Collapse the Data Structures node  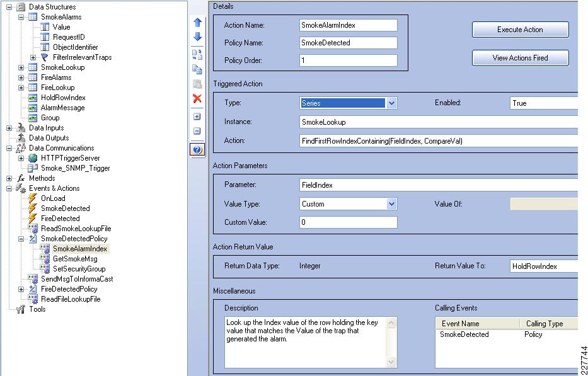9,7
